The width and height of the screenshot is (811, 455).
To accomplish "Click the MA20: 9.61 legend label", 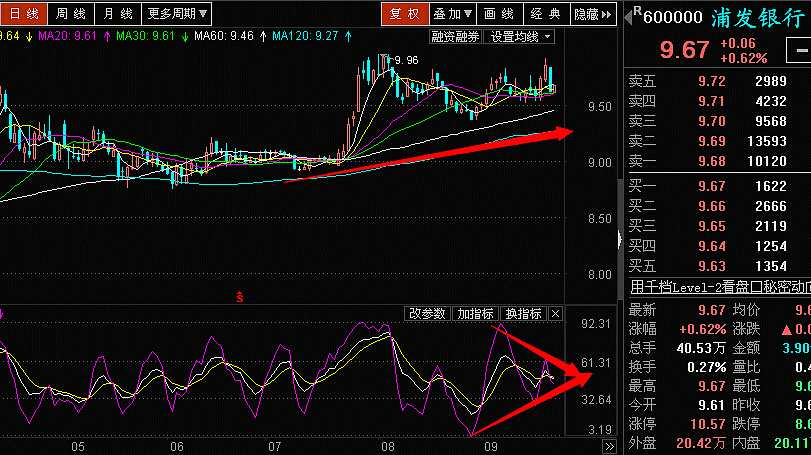I will [67, 36].
